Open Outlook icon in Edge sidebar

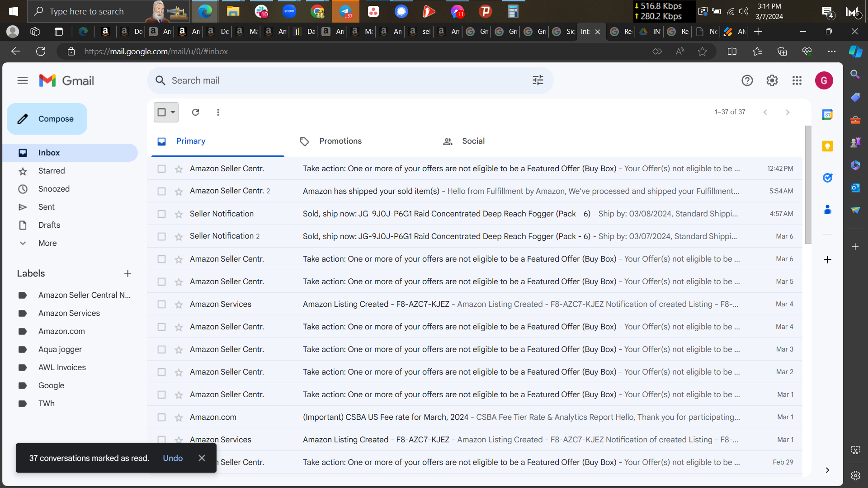[x=855, y=188]
